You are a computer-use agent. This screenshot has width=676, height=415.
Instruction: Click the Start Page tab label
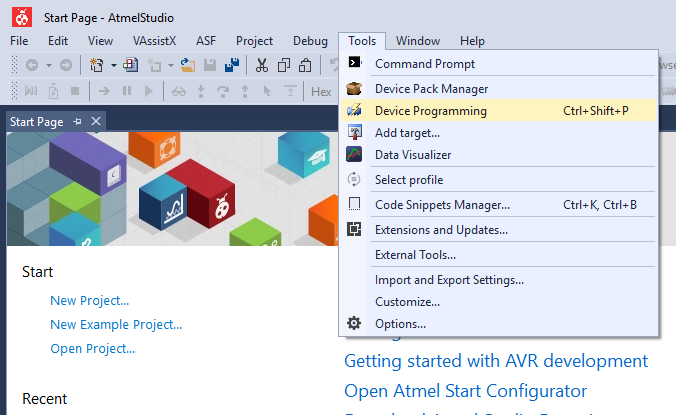tap(37, 122)
